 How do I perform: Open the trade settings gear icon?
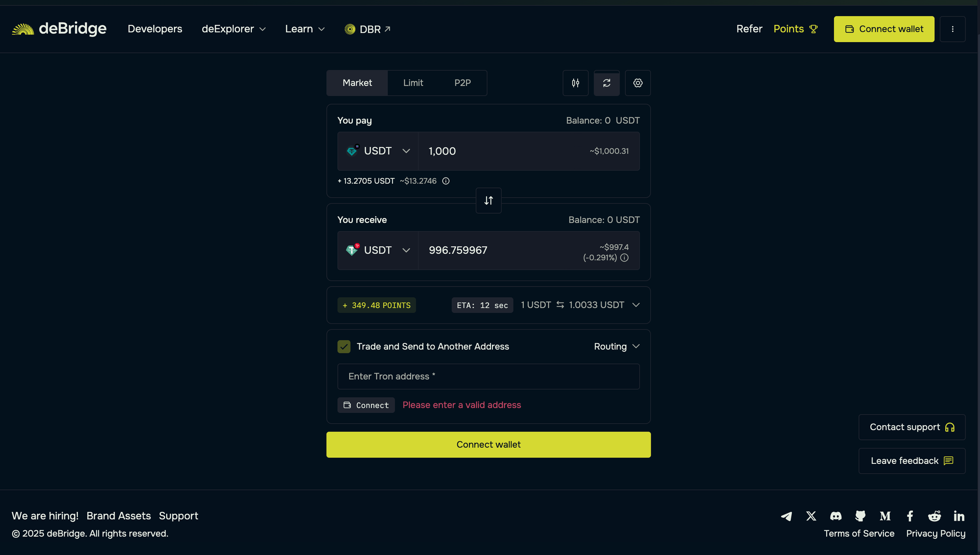click(637, 83)
